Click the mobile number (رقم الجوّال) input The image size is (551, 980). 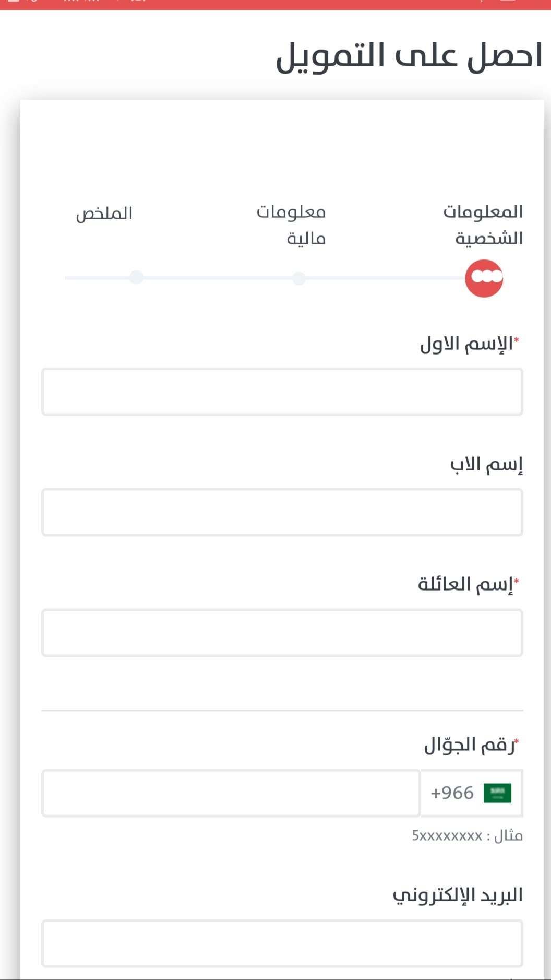pyautogui.click(x=231, y=793)
